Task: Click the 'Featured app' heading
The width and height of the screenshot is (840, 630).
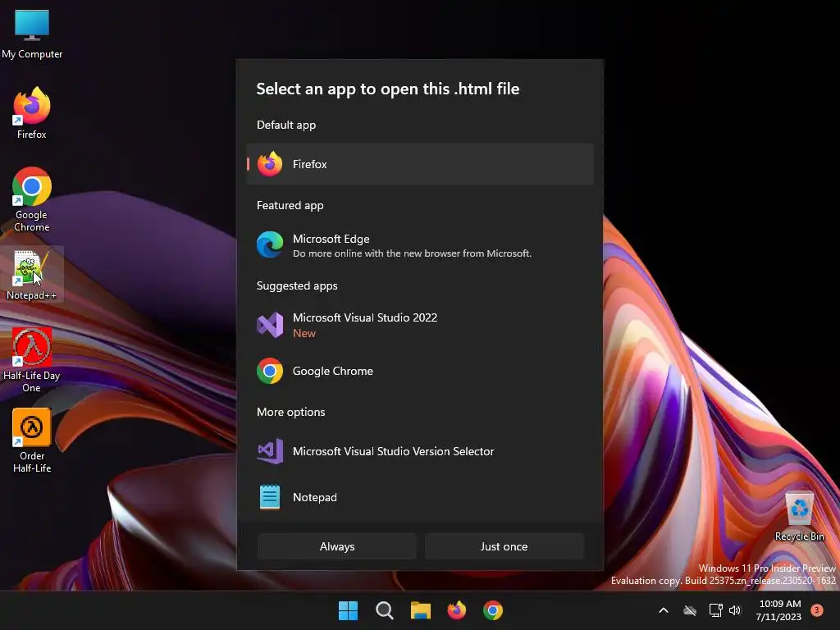Action: click(x=290, y=205)
